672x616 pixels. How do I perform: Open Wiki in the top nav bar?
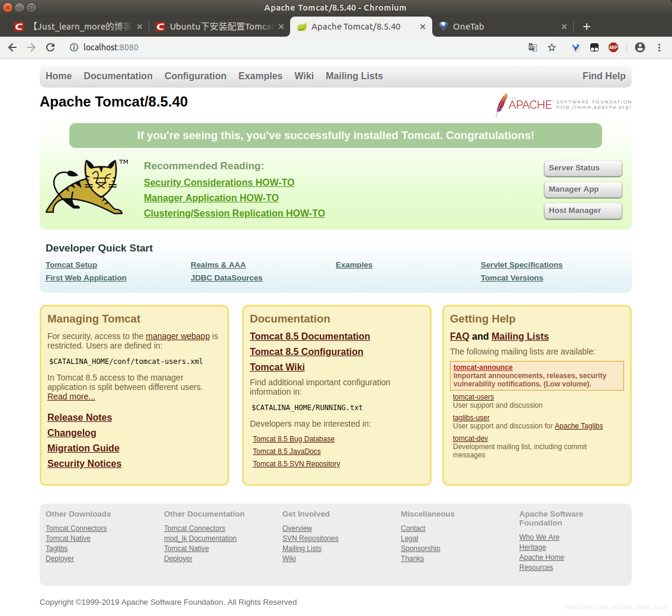pos(304,76)
